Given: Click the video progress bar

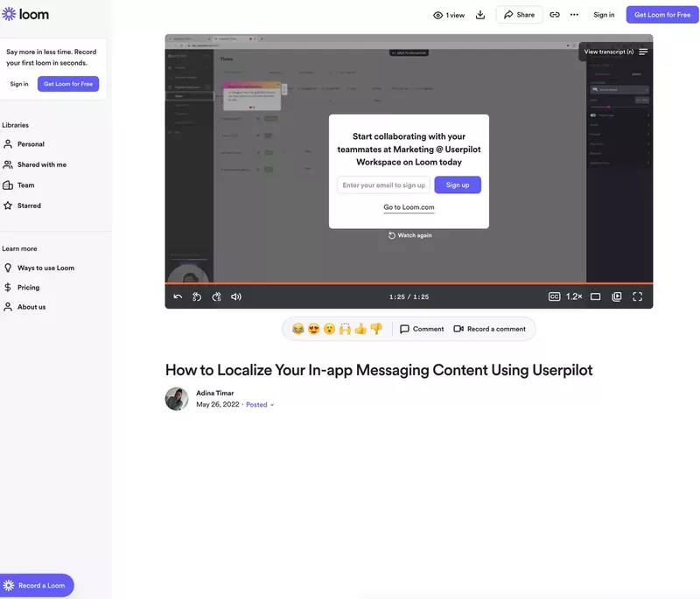Looking at the screenshot, I should [409, 282].
